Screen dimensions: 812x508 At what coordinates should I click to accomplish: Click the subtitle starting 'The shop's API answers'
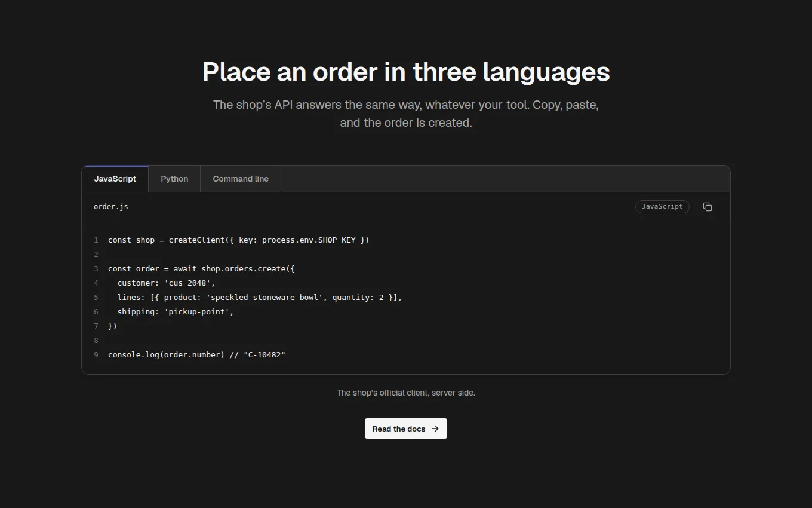tap(406, 114)
